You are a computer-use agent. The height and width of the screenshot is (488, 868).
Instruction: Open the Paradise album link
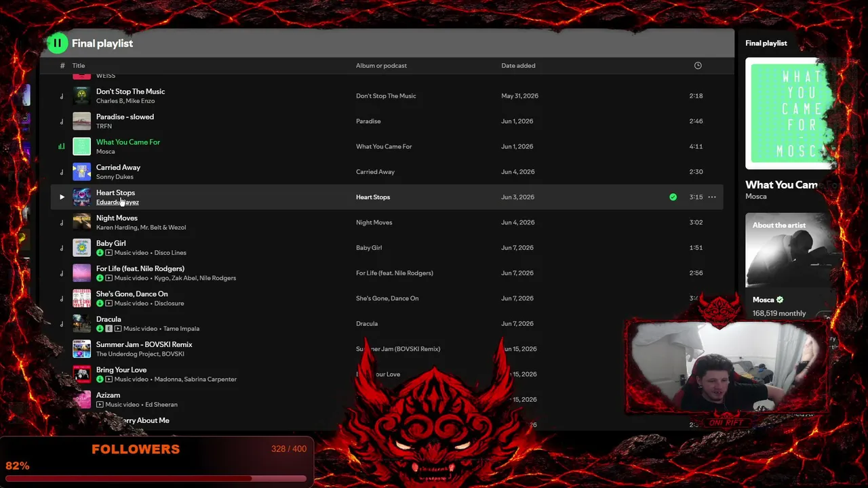tap(368, 121)
